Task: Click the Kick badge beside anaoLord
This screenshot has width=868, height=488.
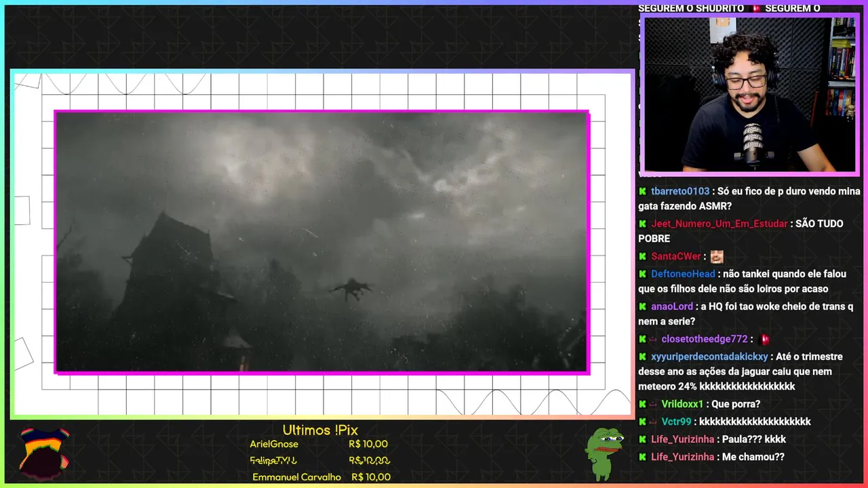Action: pyautogui.click(x=642, y=307)
